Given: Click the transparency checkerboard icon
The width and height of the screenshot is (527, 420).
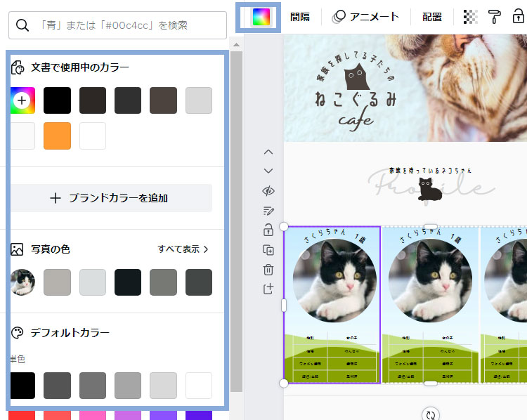Looking at the screenshot, I should tap(471, 17).
